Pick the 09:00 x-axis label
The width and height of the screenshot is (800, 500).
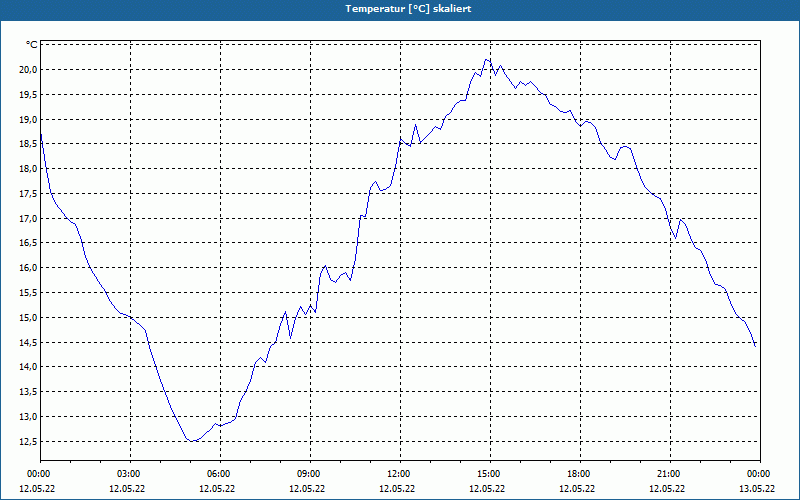(310, 474)
